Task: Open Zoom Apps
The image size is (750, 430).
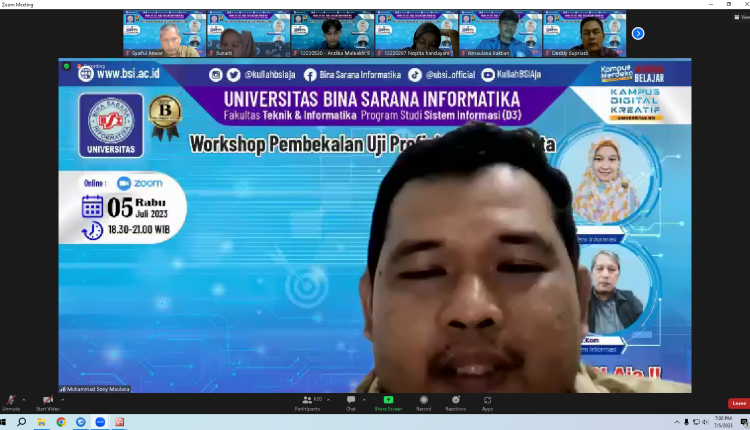Action: click(487, 403)
